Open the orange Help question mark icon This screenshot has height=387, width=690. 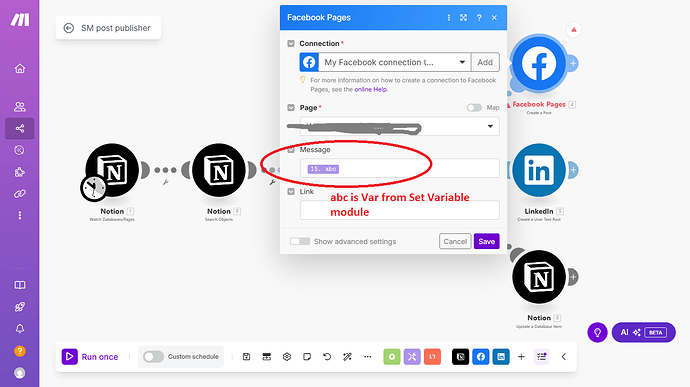pos(20,351)
